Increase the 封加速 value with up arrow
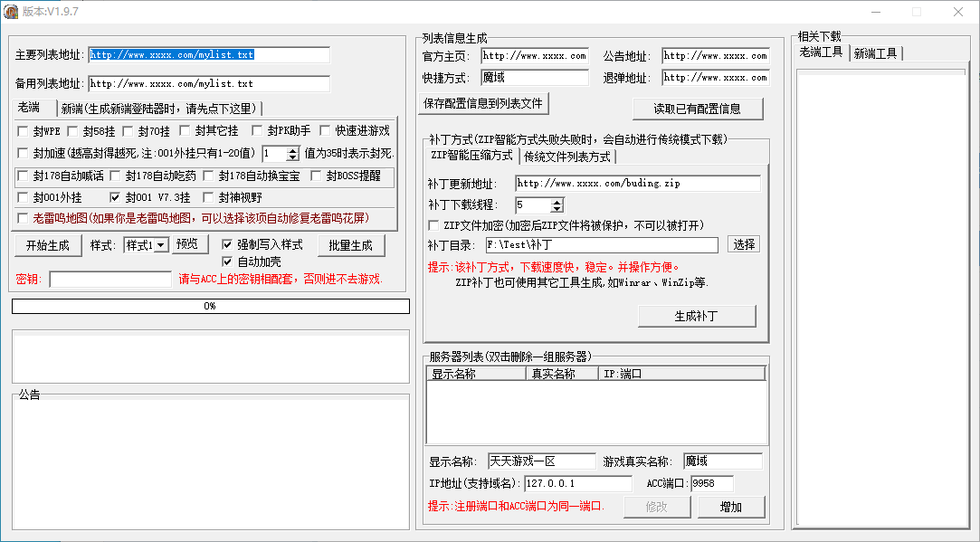 (292, 150)
